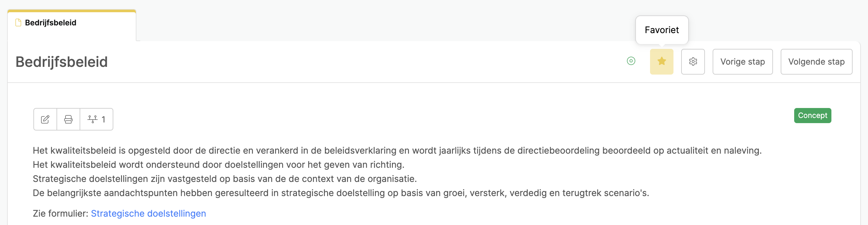Screen dimensions: 868x225
Task: Click the 'Zie formulier:' label text
Action: point(60,213)
